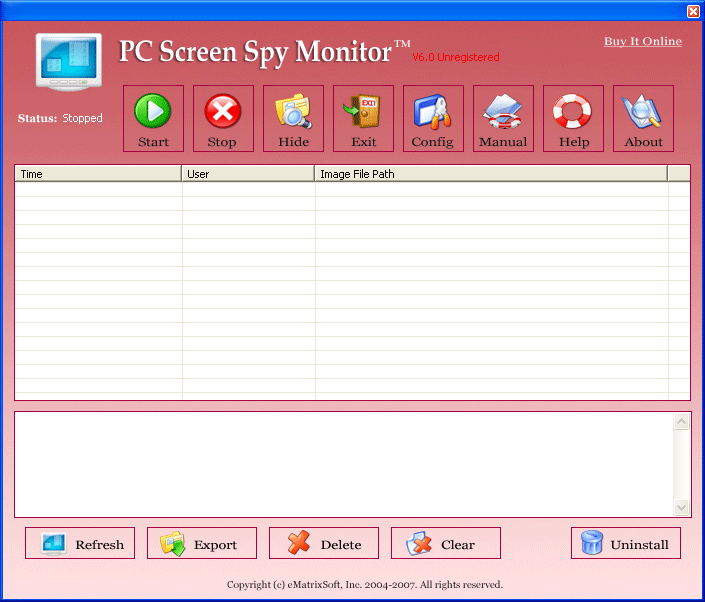
Task: Open the Config settings
Action: (433, 118)
